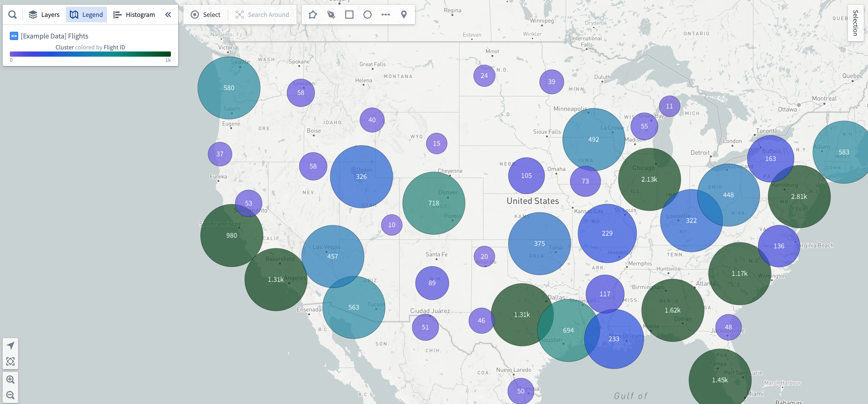Click the 2.81k cluster near Harrisburg
The height and width of the screenshot is (404, 868).
coord(799,196)
